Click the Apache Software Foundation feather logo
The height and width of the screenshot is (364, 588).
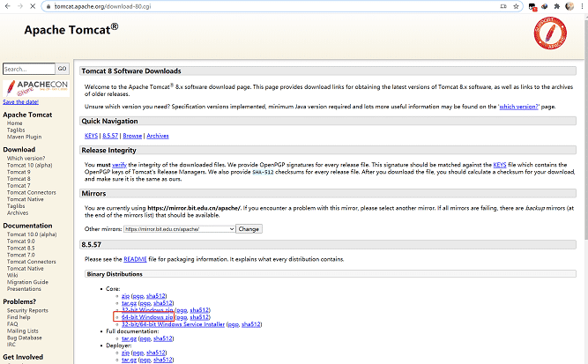coord(548,41)
